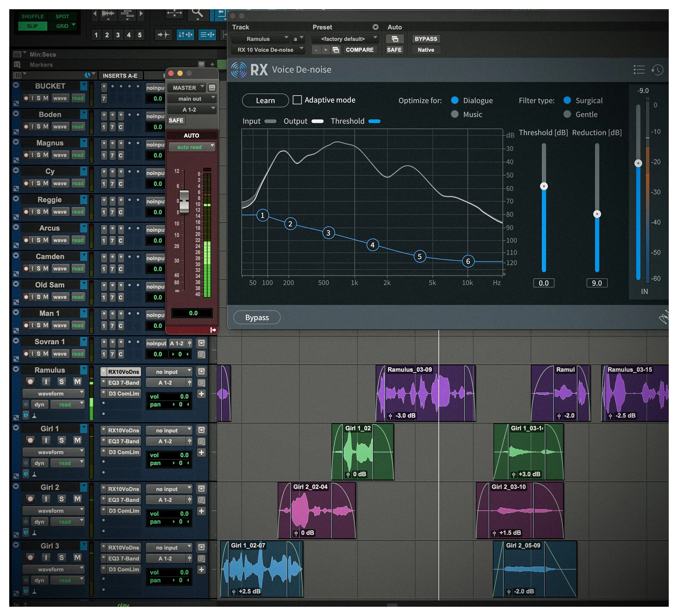Viewport: 678px width, 616px height.
Task: Select Gentle filter type
Action: 567,114
